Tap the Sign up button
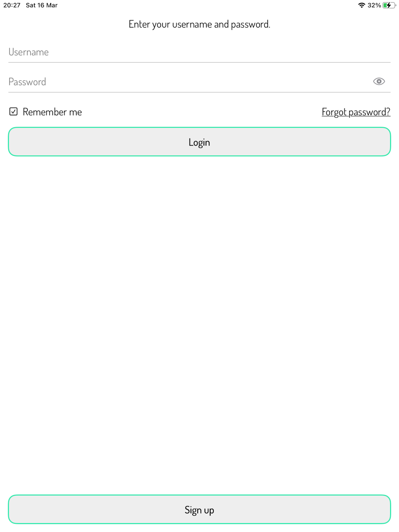The height and width of the screenshot is (532, 399). (x=199, y=510)
